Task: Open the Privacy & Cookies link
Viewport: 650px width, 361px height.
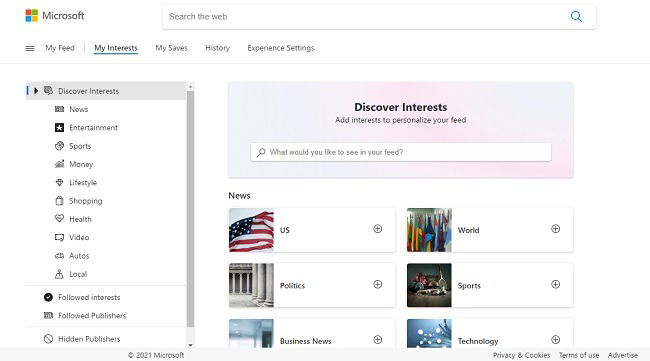Action: pyautogui.click(x=521, y=355)
